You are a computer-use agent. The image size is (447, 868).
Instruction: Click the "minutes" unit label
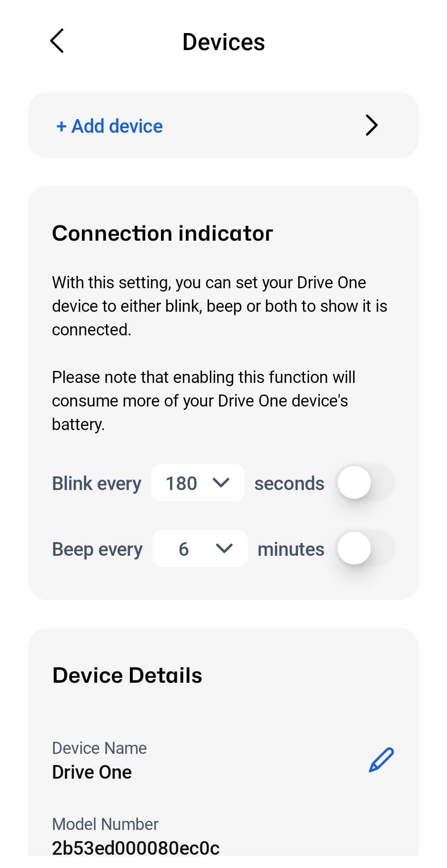[x=291, y=549]
